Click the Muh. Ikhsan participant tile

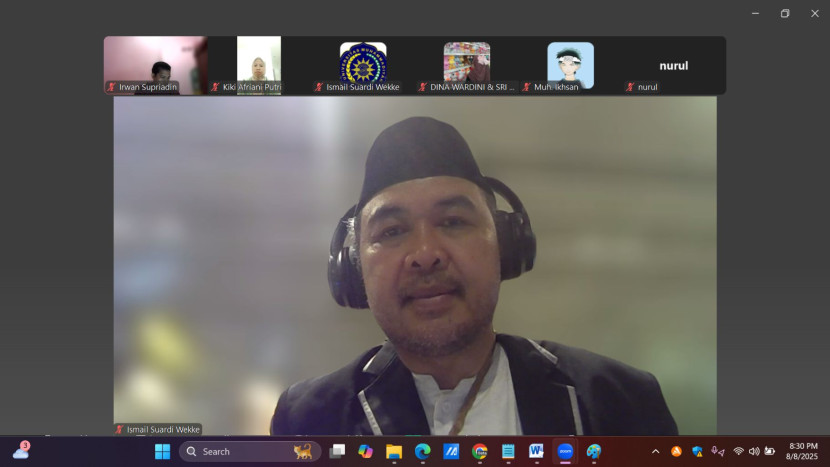pyautogui.click(x=570, y=66)
